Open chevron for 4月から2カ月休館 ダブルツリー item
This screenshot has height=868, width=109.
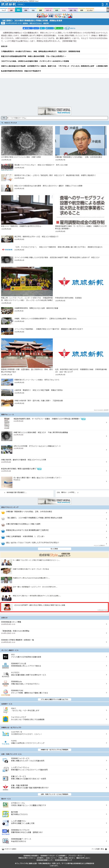tap(107, 450)
